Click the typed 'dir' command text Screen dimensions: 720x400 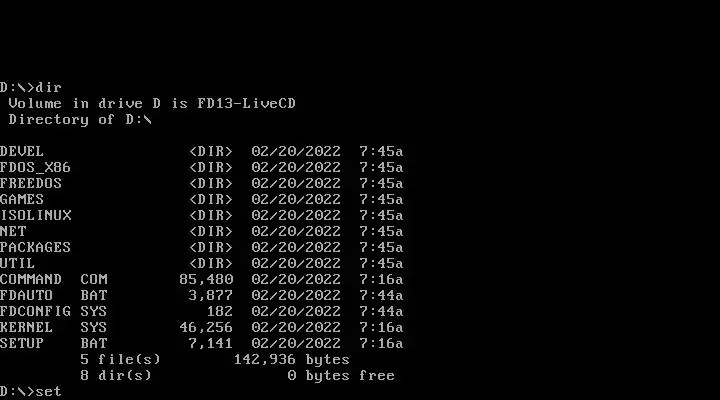click(49, 87)
